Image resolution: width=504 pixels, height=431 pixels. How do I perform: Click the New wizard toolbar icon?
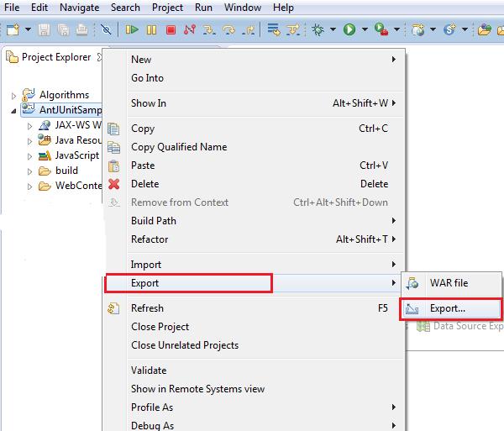point(12,30)
